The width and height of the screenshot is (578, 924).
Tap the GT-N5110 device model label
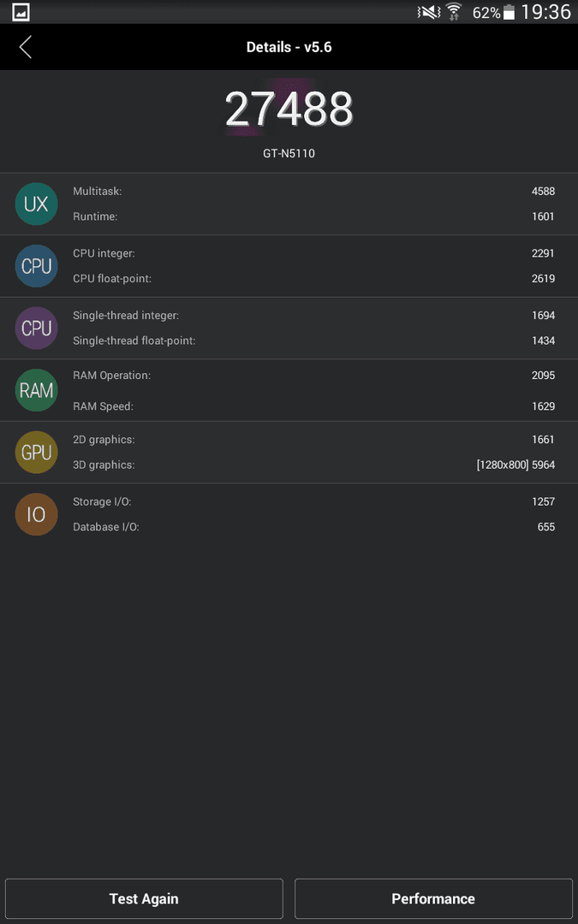(289, 154)
